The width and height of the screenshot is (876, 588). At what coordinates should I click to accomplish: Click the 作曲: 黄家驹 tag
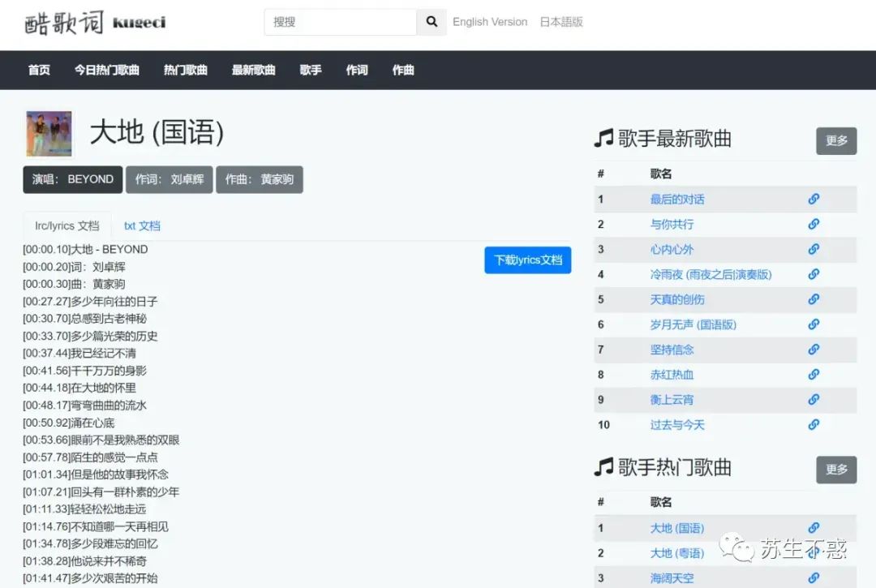[260, 179]
